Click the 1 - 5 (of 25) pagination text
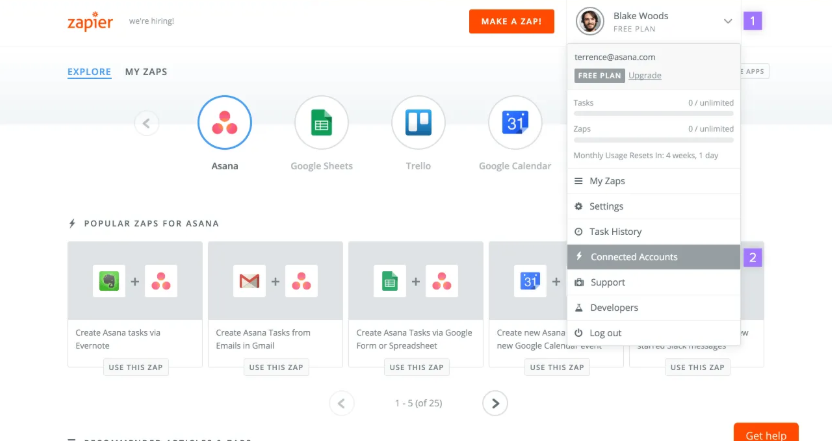Viewport: 832px width, 441px height. tap(418, 403)
